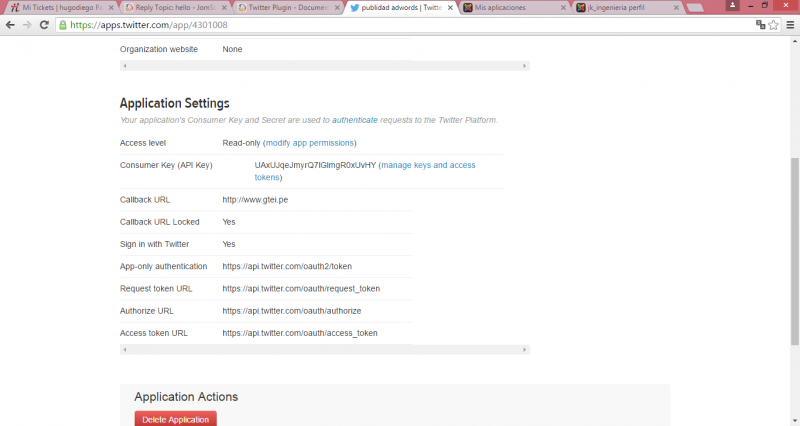Close the publidad adwords Twitter tab

[450, 8]
